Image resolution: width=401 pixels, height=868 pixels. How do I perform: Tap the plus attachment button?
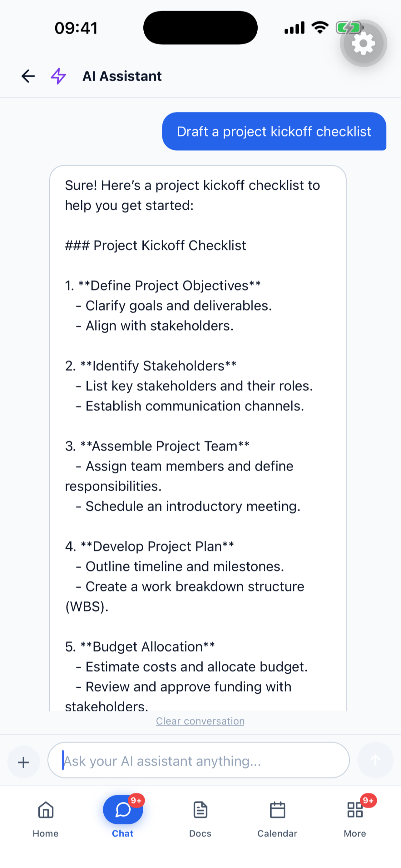point(23,762)
